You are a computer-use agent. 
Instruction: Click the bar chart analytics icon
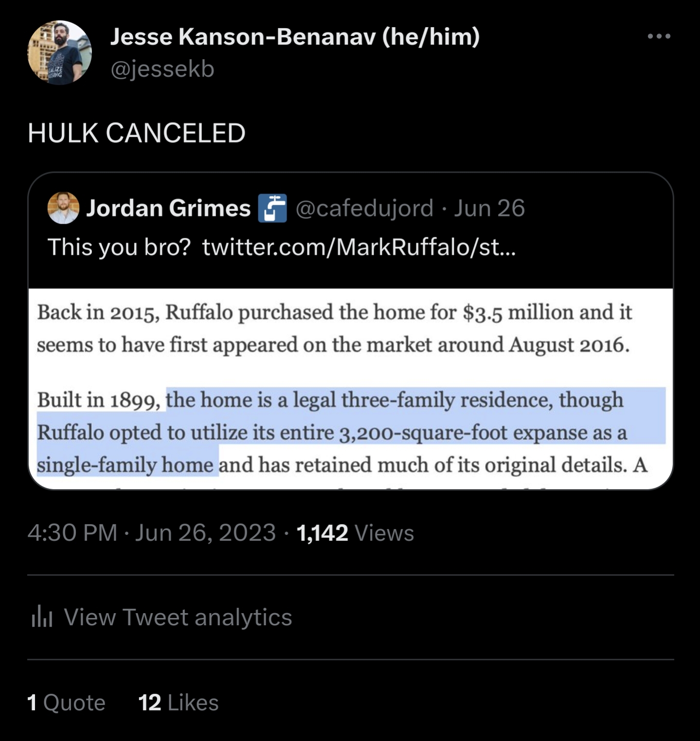coord(42,617)
